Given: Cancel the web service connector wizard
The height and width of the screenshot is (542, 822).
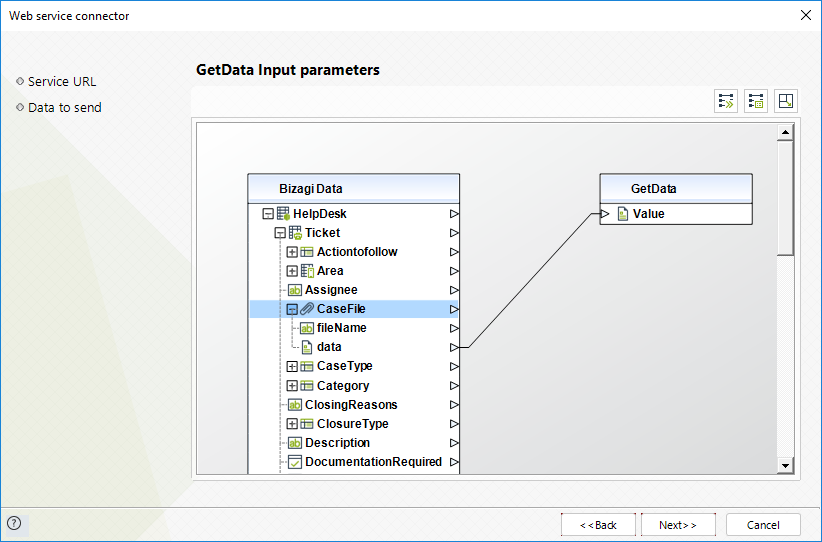Looking at the screenshot, I should (x=763, y=525).
